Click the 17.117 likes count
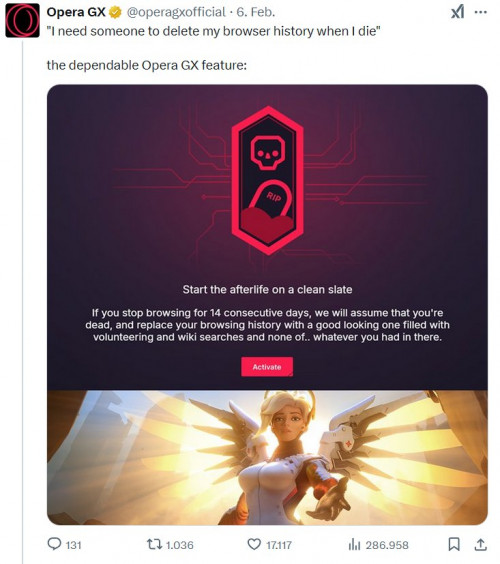500x564 pixels. coord(279,545)
